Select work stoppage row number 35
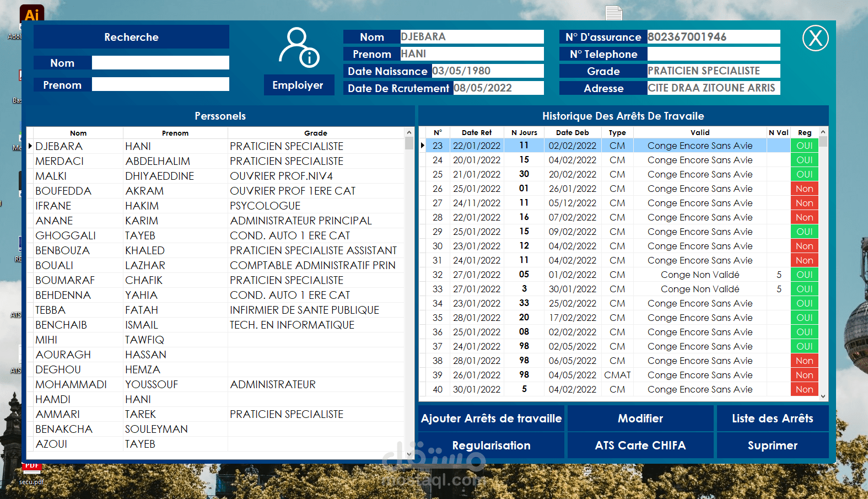Screen dimensions: 868x499 [x=619, y=318]
